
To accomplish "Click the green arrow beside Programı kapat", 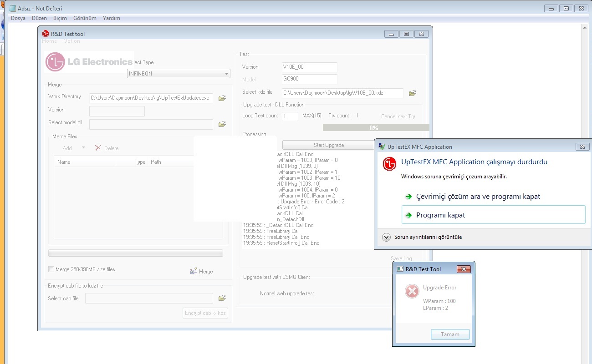I will 408,215.
